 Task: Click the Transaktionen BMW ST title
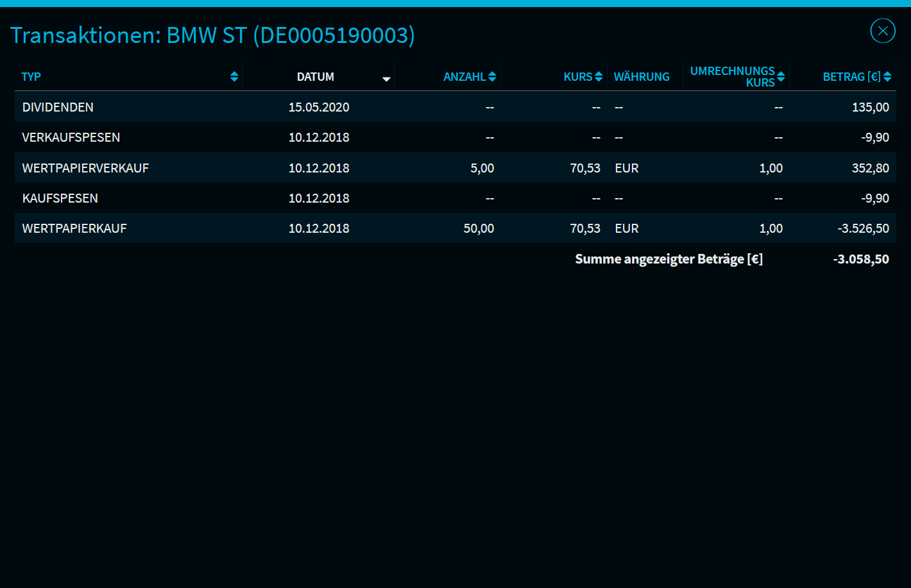pyautogui.click(x=212, y=35)
